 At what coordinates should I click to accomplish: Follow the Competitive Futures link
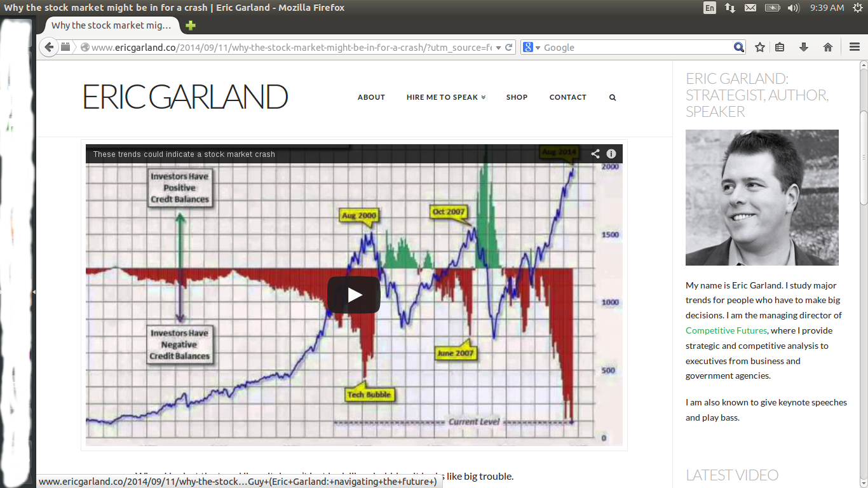726,330
